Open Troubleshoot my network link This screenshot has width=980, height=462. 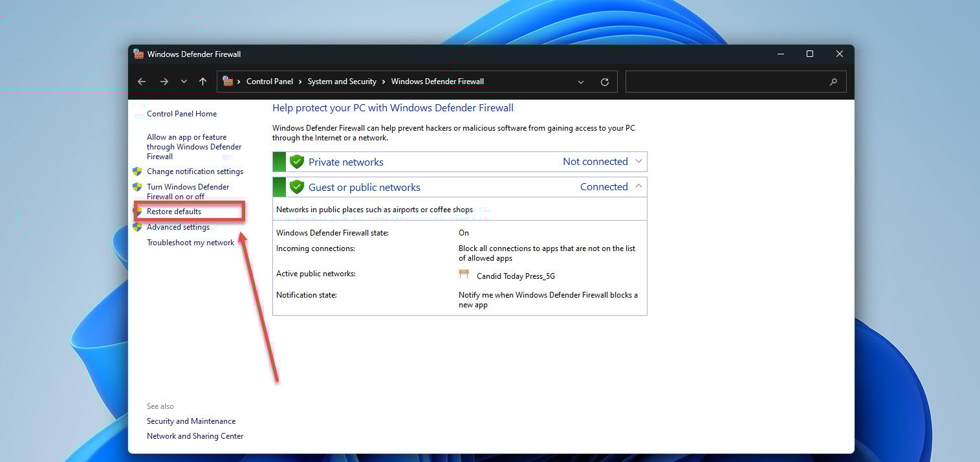(x=190, y=243)
